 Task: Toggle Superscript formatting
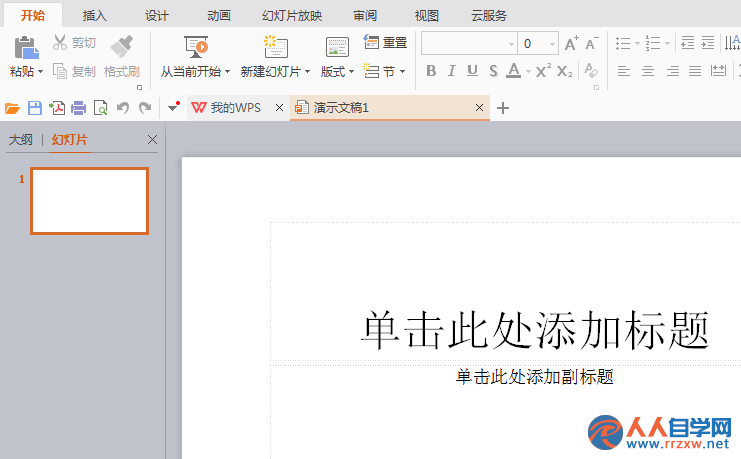click(x=543, y=71)
